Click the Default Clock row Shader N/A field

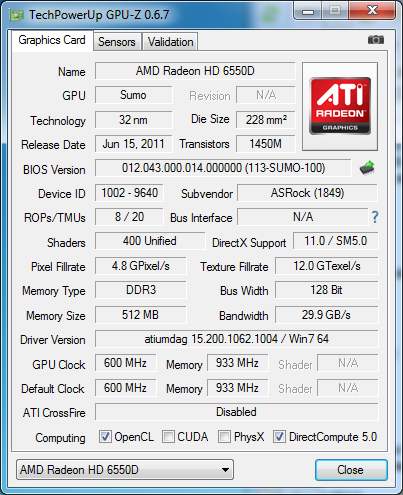pos(348,388)
